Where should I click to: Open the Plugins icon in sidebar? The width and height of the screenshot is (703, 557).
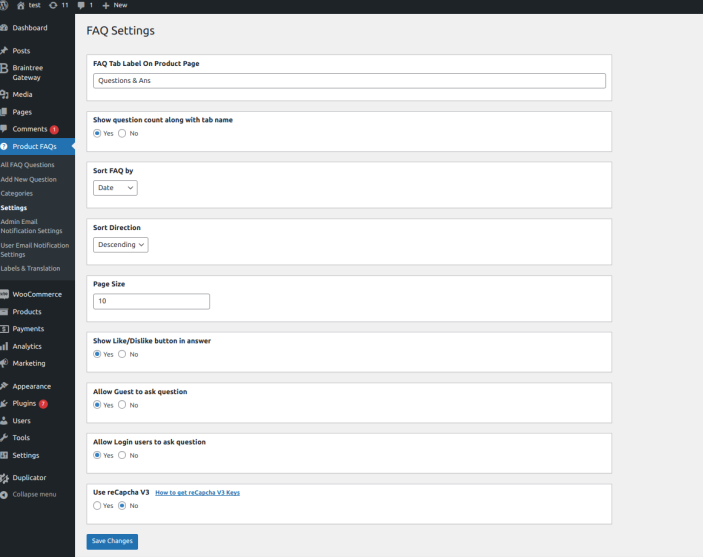coord(5,403)
